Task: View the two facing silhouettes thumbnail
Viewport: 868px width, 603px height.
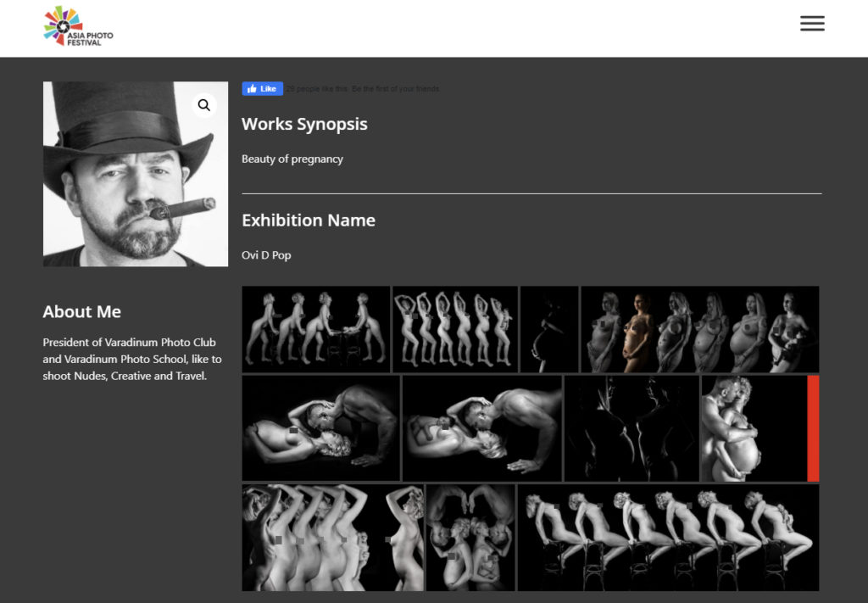Action: (x=632, y=428)
